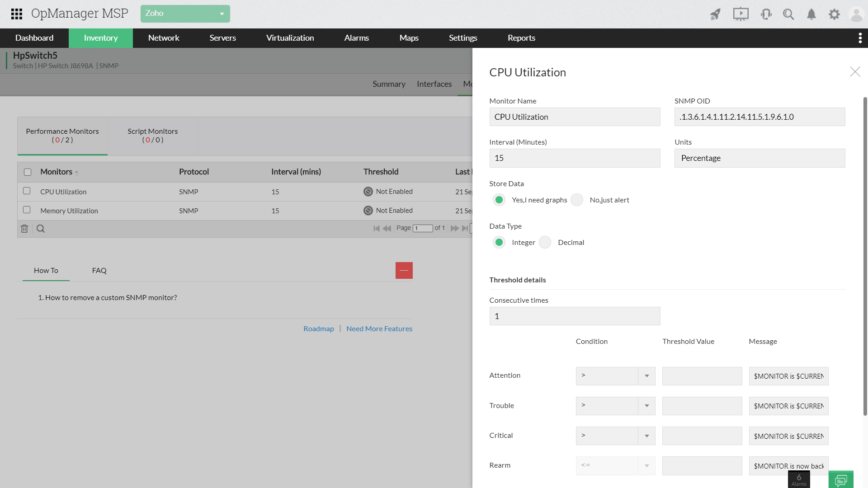868x488 pixels.
Task: Open the green chat icon
Action: (841, 479)
